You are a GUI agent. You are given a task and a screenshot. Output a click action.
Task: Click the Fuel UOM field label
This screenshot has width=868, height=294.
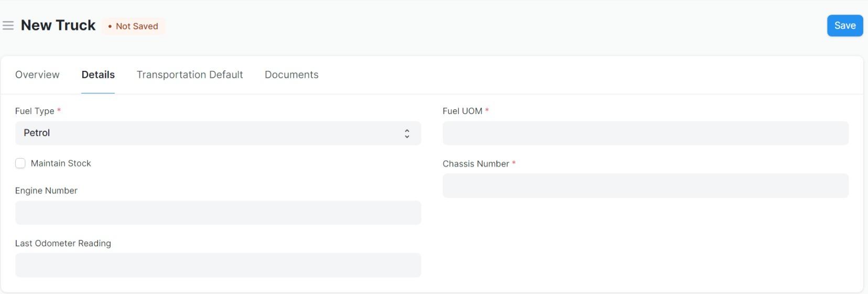(462, 111)
